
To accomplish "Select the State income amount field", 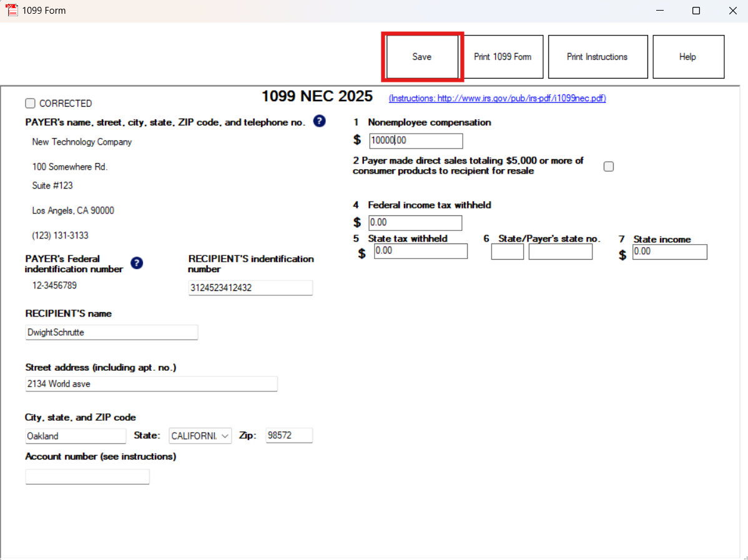I will point(669,252).
